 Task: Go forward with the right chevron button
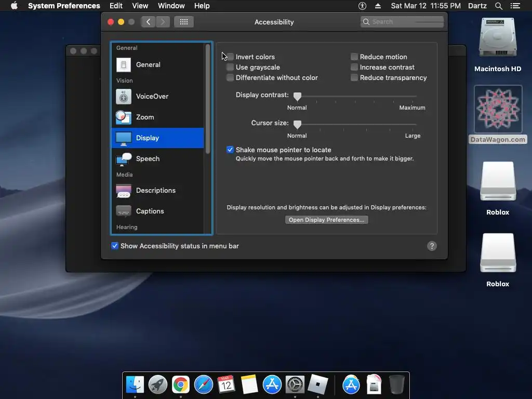163,22
